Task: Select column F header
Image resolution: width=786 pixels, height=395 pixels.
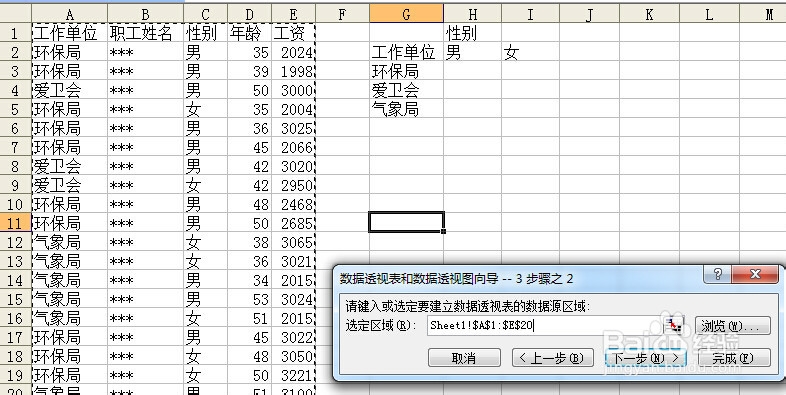Action: pos(342,14)
